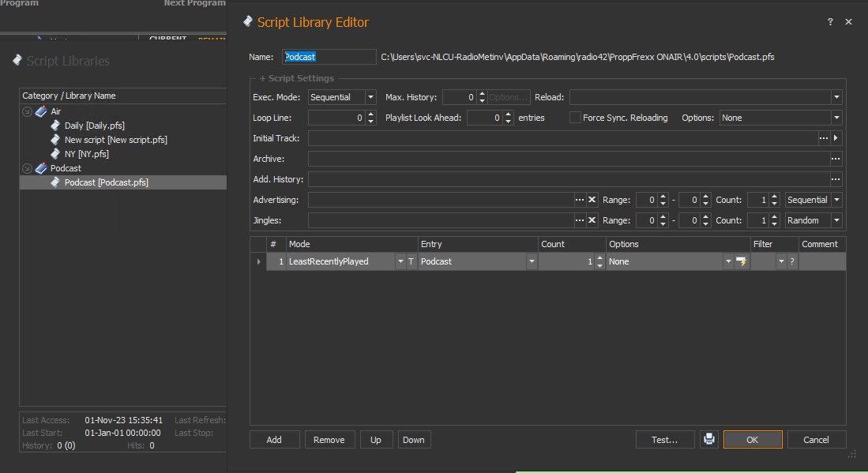Click the Archive browse ellipsis icon
The image size is (868, 473).
(x=836, y=159)
